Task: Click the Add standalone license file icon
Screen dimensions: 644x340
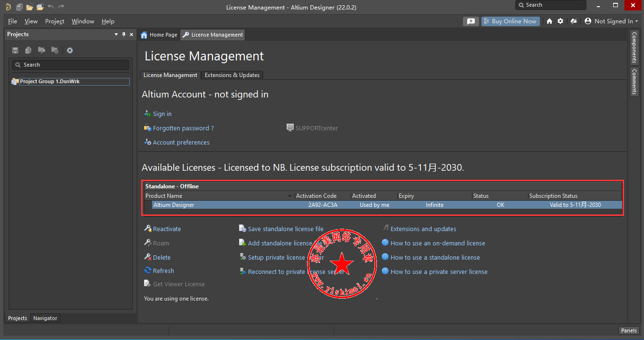Action: pyautogui.click(x=243, y=243)
